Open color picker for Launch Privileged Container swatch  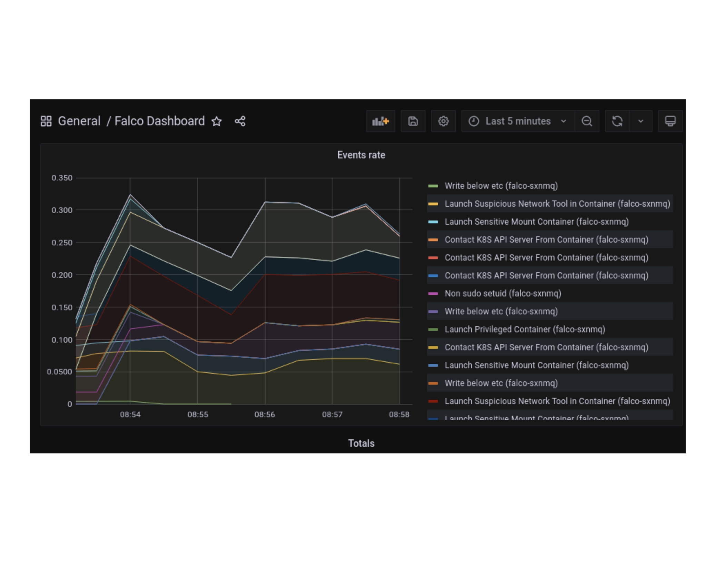tap(433, 330)
